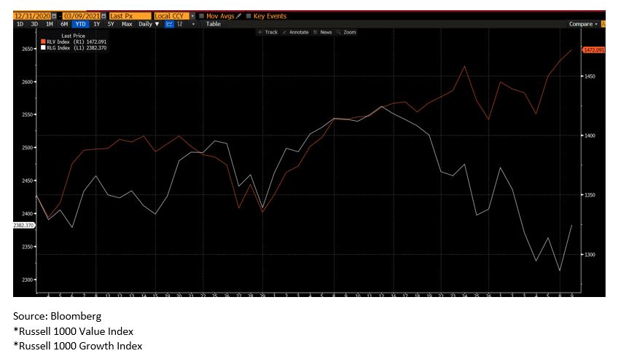Click the 2650 left axis label
Screen dimensions: 637x364
click(x=27, y=49)
